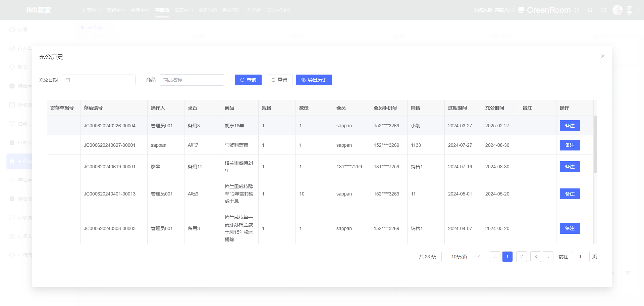Screen dimensions: 644x306
Task: Click 备注 button for JC000620240401-00013
Action: click(x=570, y=194)
